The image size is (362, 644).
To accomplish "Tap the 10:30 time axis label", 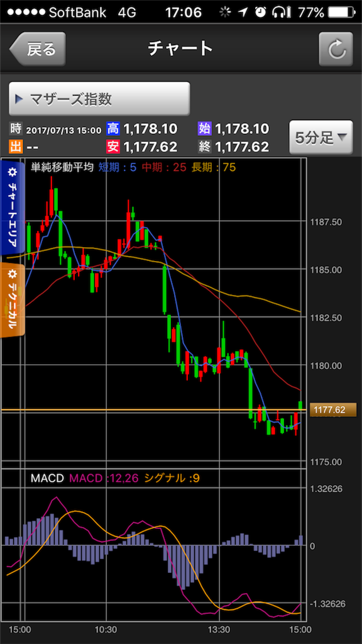I will click(106, 629).
